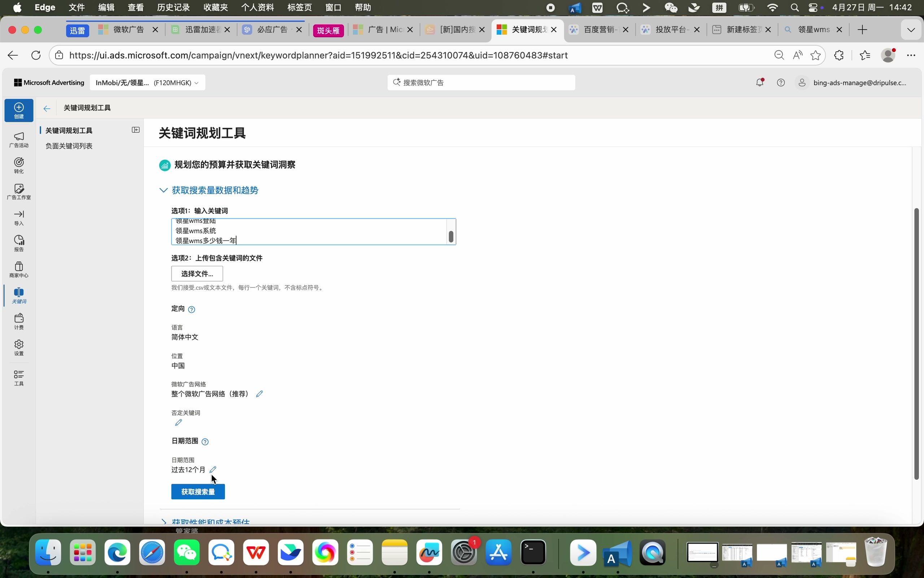Open the help question mark in header

781,83
